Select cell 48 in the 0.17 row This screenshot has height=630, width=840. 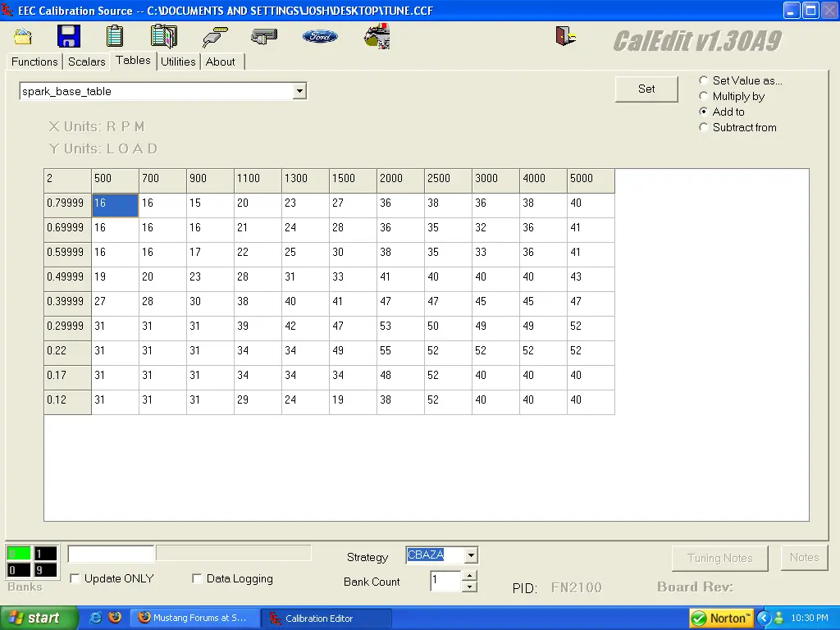[400, 377]
